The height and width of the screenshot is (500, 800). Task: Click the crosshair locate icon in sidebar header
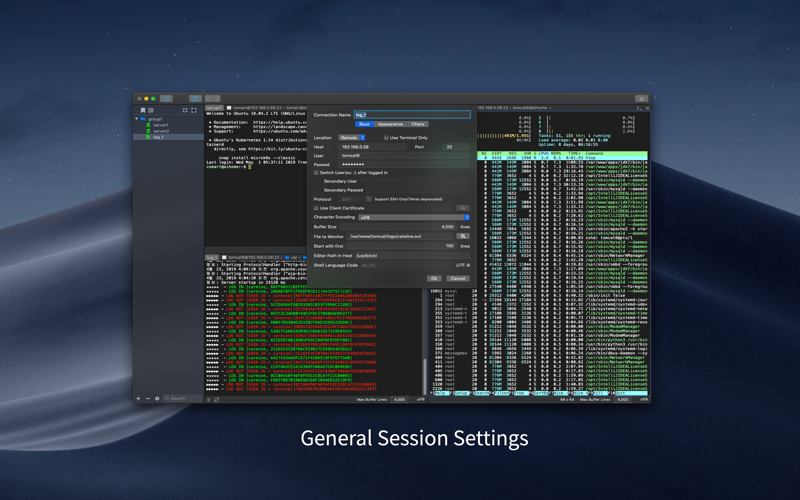[x=185, y=110]
